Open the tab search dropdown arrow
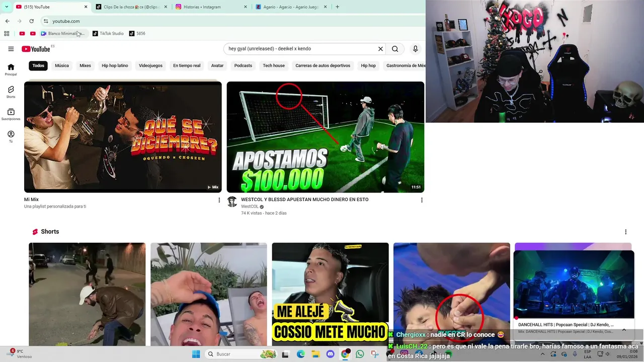This screenshot has width=644, height=362. 6,7
